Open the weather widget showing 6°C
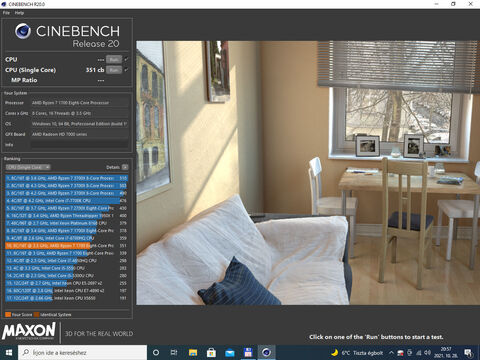Image resolution: width=480 pixels, height=360 pixels. coord(357,353)
